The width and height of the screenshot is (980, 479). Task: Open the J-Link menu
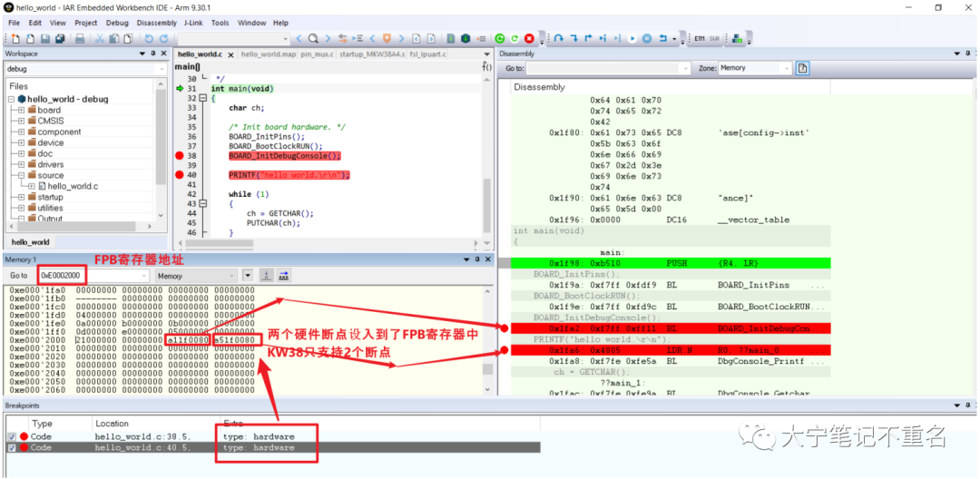(196, 23)
